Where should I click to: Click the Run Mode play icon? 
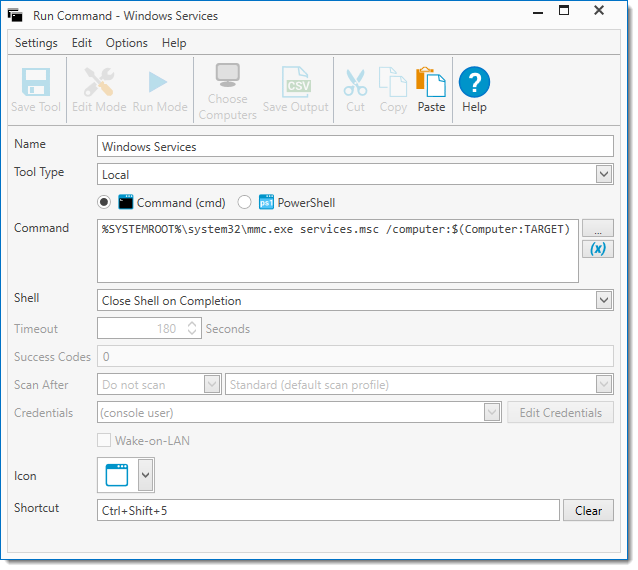pos(157,82)
